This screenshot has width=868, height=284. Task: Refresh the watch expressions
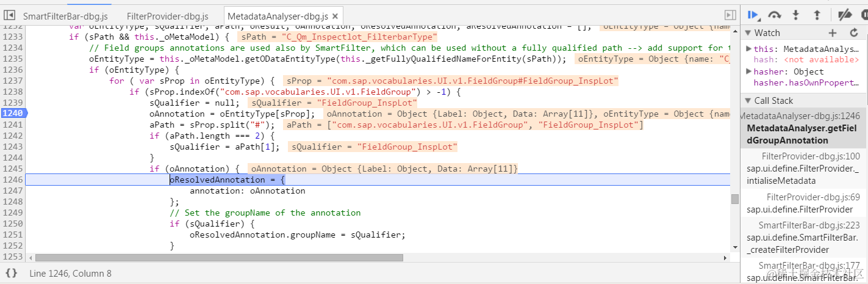(x=854, y=33)
